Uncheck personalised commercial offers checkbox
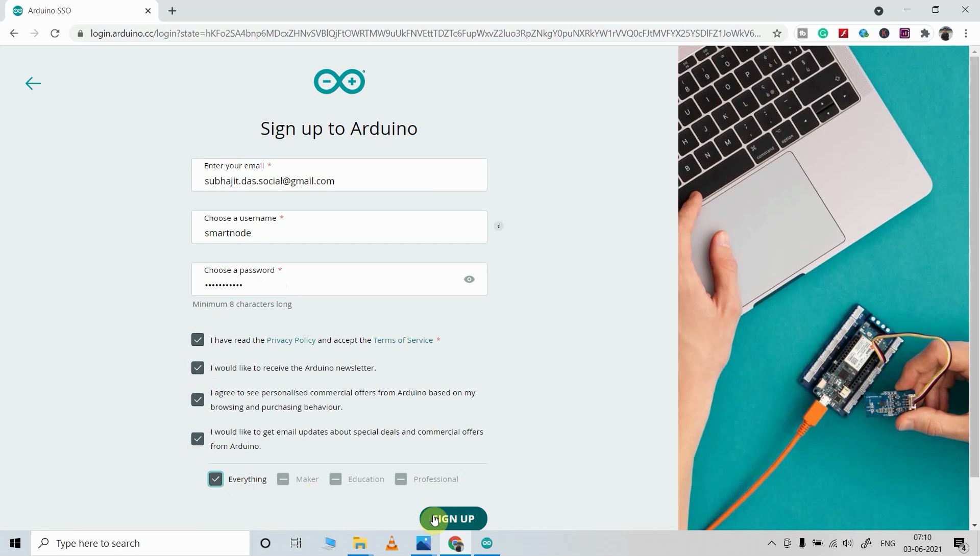The image size is (980, 556). click(x=198, y=399)
